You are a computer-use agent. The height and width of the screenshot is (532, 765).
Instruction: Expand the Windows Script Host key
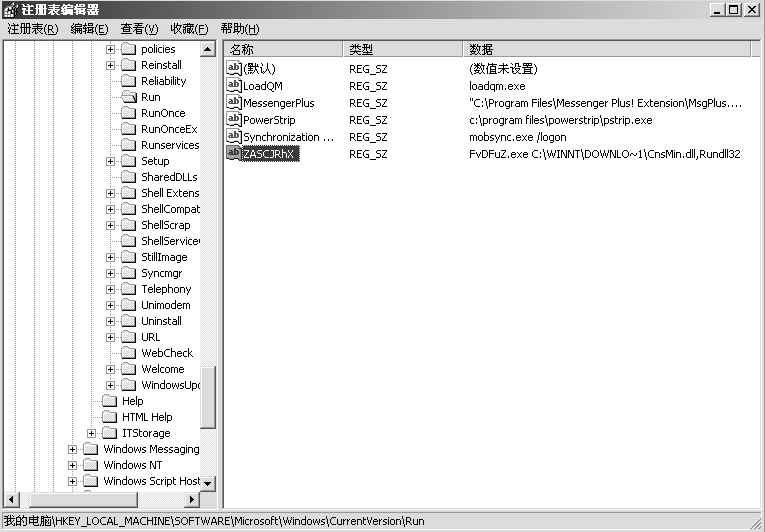point(72,482)
